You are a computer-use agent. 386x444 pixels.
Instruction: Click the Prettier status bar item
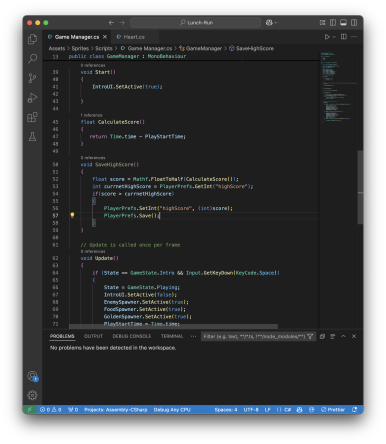(x=333, y=410)
